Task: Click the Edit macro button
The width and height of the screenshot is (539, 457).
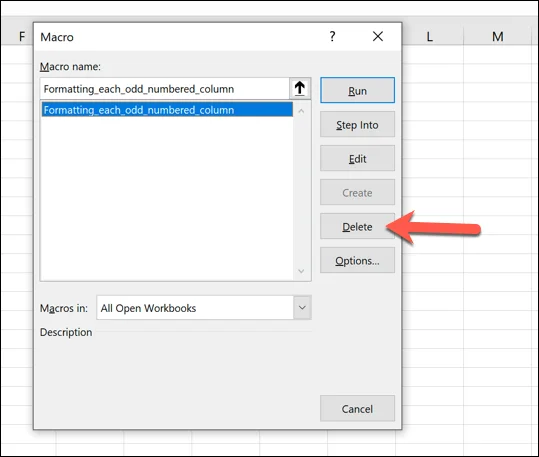Action: click(x=357, y=158)
